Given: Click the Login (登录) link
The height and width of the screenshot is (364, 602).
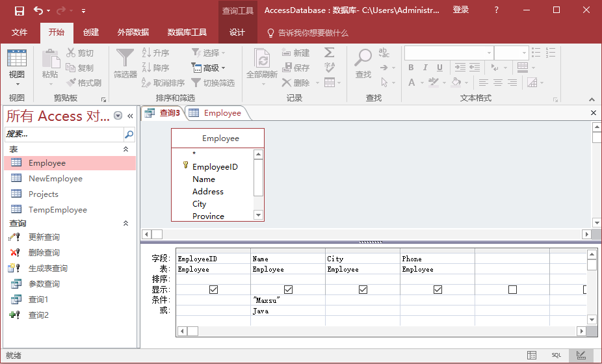Looking at the screenshot, I should click(460, 10).
